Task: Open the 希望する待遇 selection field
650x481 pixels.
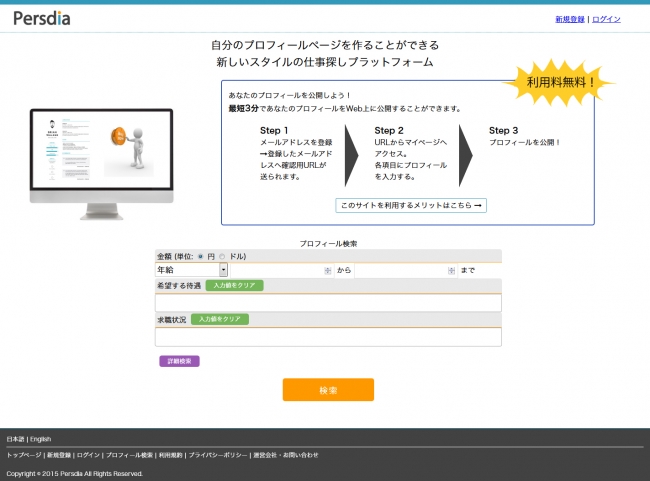Action: [x=328, y=302]
